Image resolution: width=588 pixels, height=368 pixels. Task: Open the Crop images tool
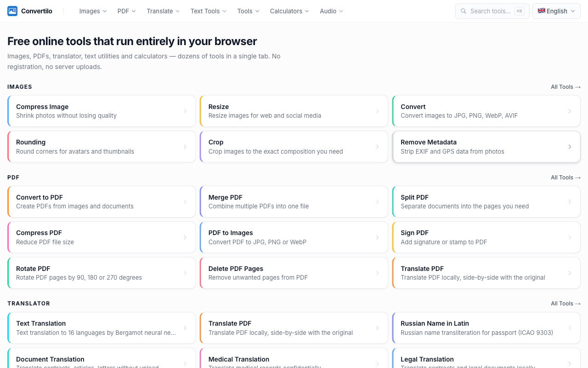[x=294, y=147]
